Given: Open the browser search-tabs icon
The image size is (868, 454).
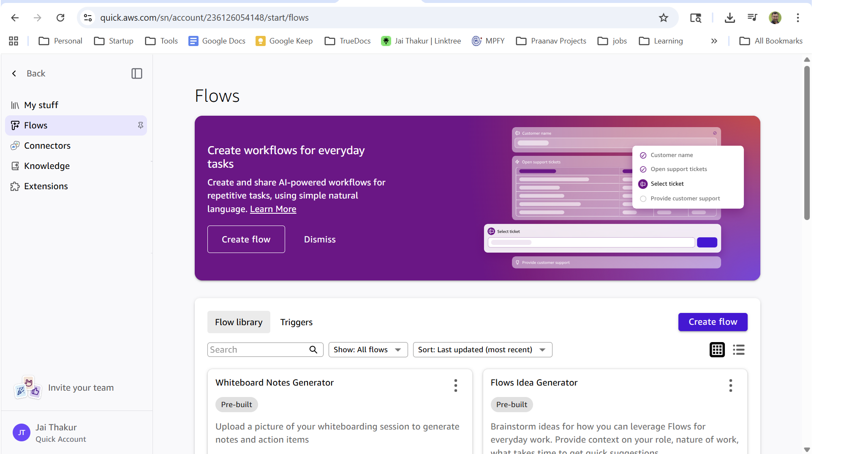Looking at the screenshot, I should coord(696,18).
